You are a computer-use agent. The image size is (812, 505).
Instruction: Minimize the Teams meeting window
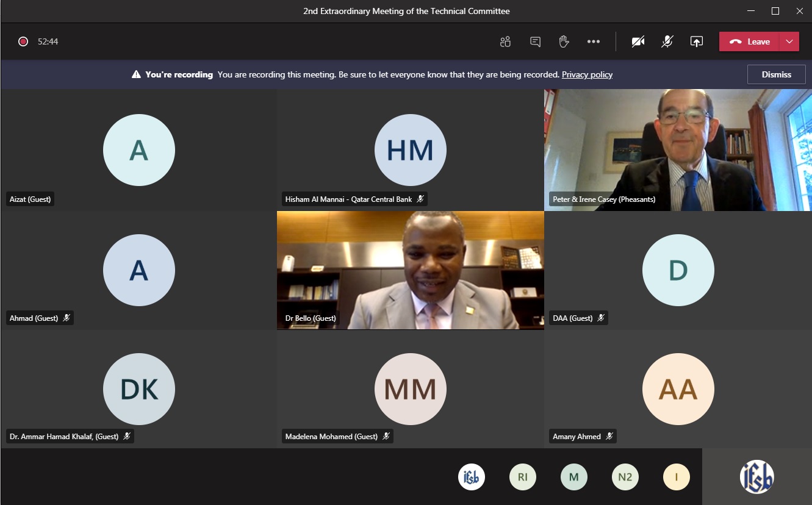[x=751, y=11]
